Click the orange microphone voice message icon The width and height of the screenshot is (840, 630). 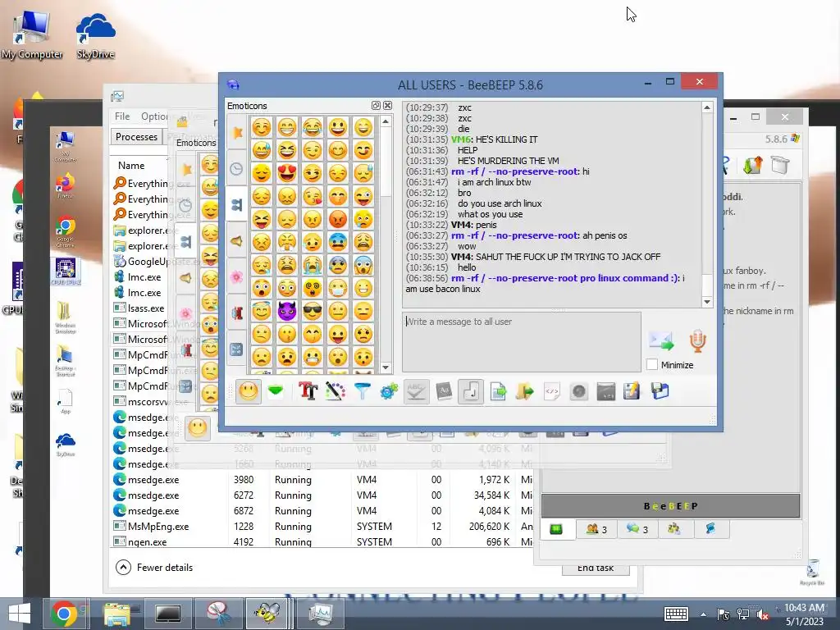click(x=697, y=340)
